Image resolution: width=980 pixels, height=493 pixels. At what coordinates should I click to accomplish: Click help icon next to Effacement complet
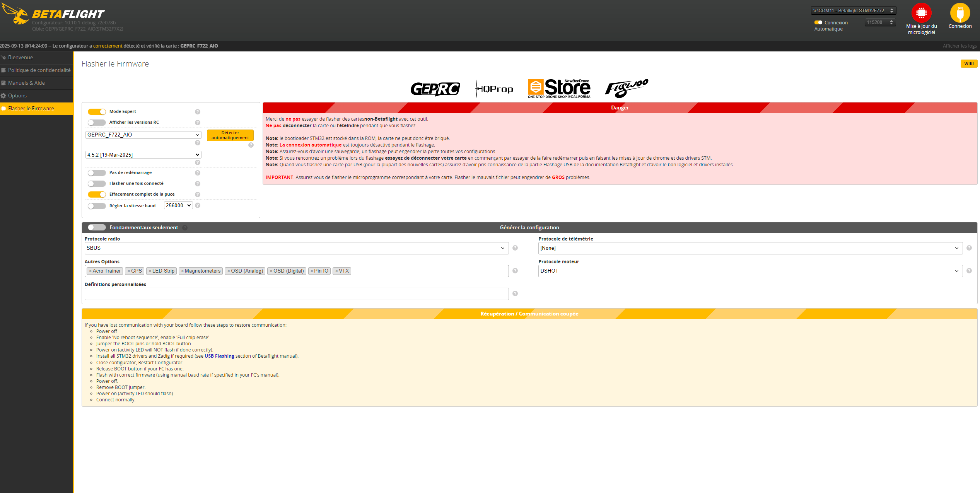click(198, 194)
